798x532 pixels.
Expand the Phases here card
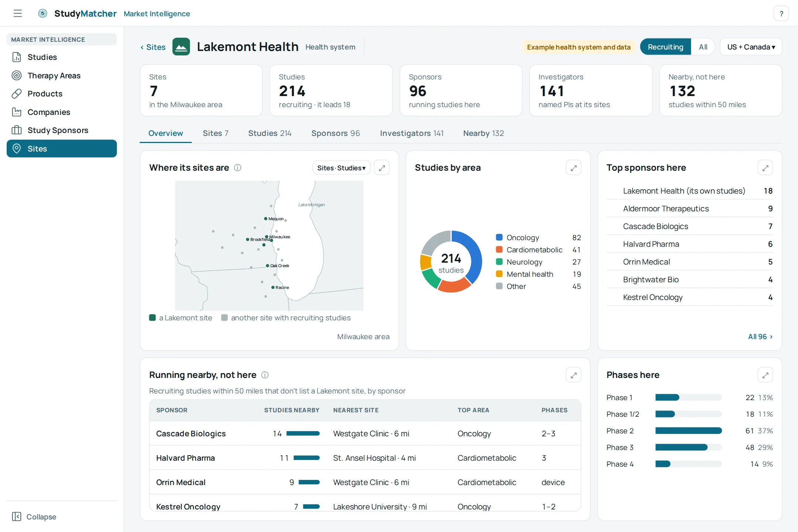click(765, 375)
